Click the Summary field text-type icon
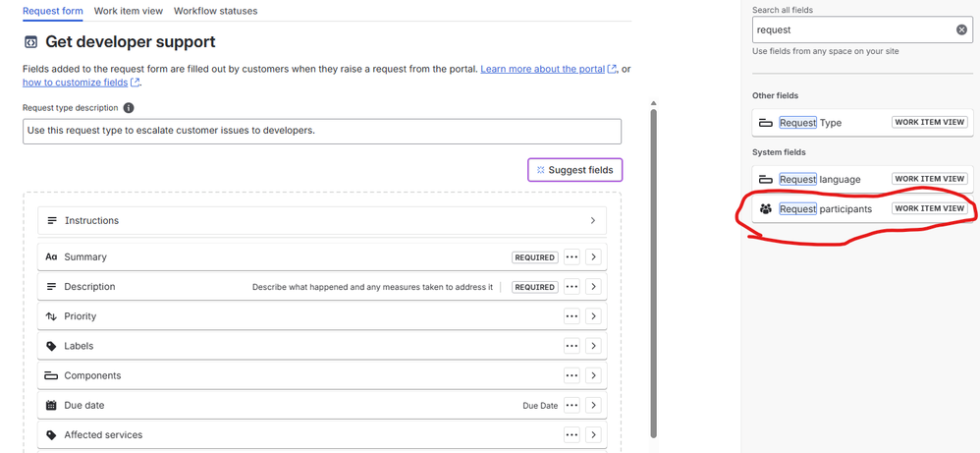The width and height of the screenshot is (980, 453). [51, 257]
